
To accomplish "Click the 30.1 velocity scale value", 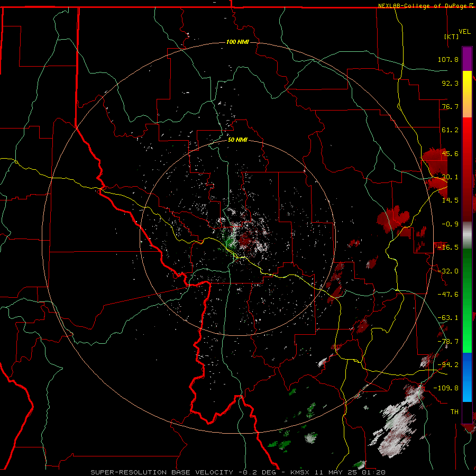I will pyautogui.click(x=450, y=177).
